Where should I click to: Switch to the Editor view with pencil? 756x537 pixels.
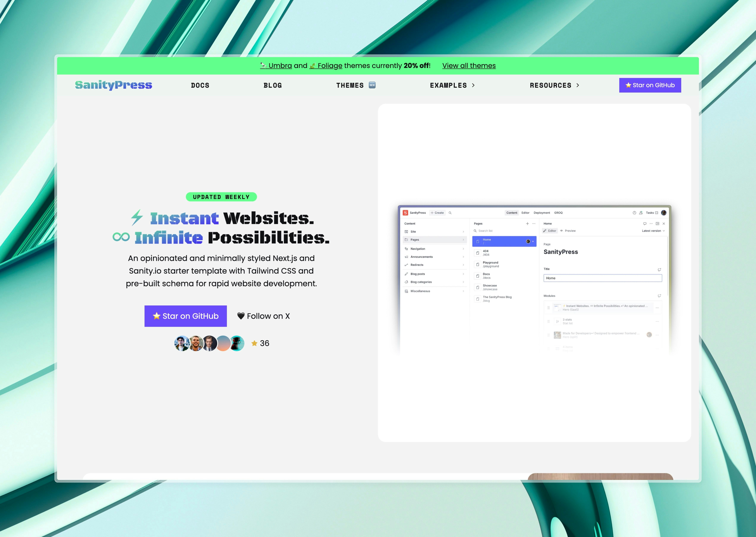coord(550,231)
